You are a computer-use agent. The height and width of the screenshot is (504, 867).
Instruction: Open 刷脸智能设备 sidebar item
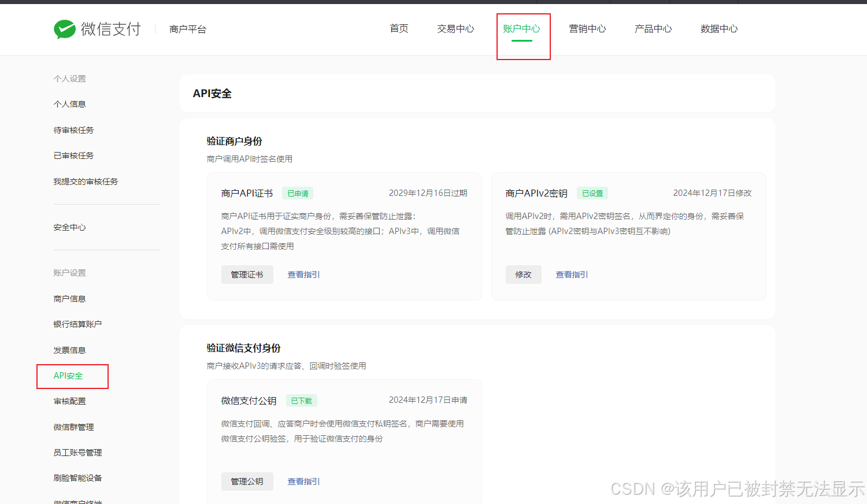click(x=78, y=478)
